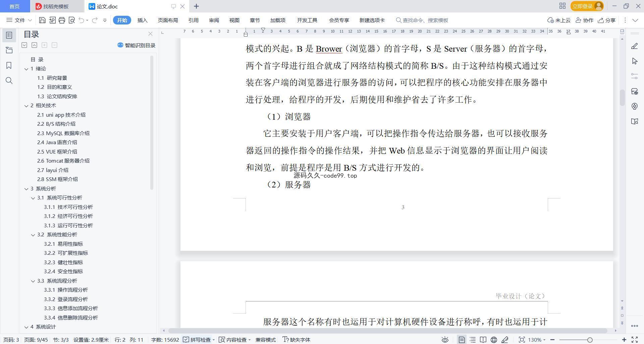Click the zoom slider handle
644x344 pixels.
point(590,340)
